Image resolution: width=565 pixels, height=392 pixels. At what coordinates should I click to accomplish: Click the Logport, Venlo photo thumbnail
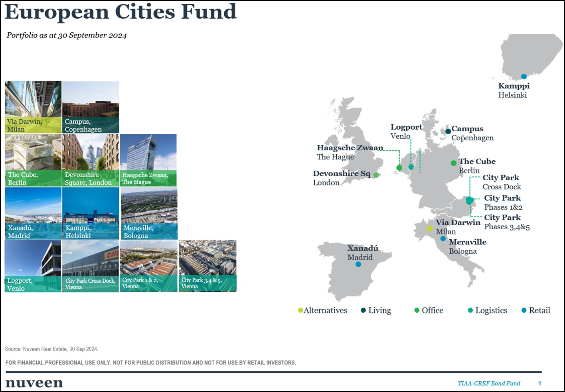(33, 266)
